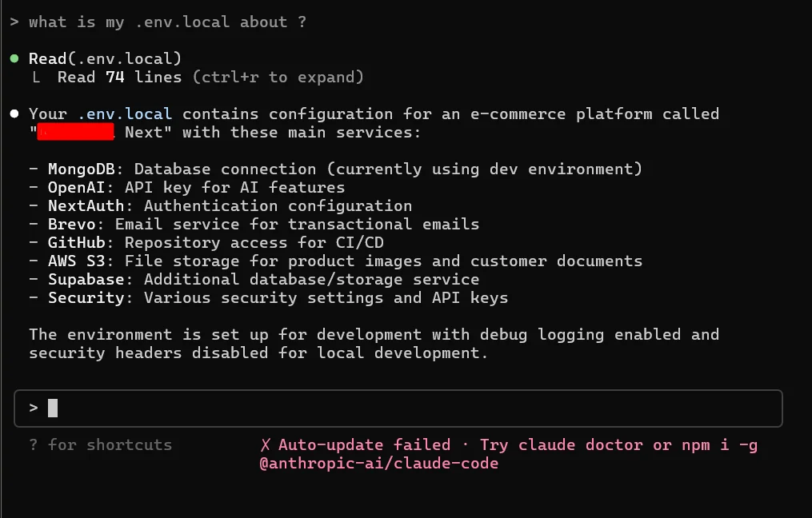Click the blue '.env.local' file reference

point(125,114)
